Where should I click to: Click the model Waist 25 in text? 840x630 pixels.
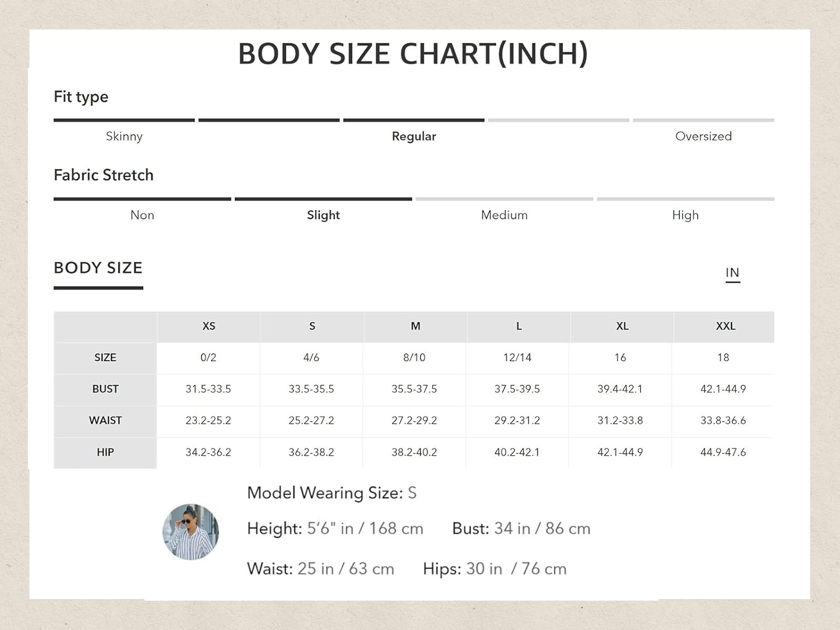[320, 569]
